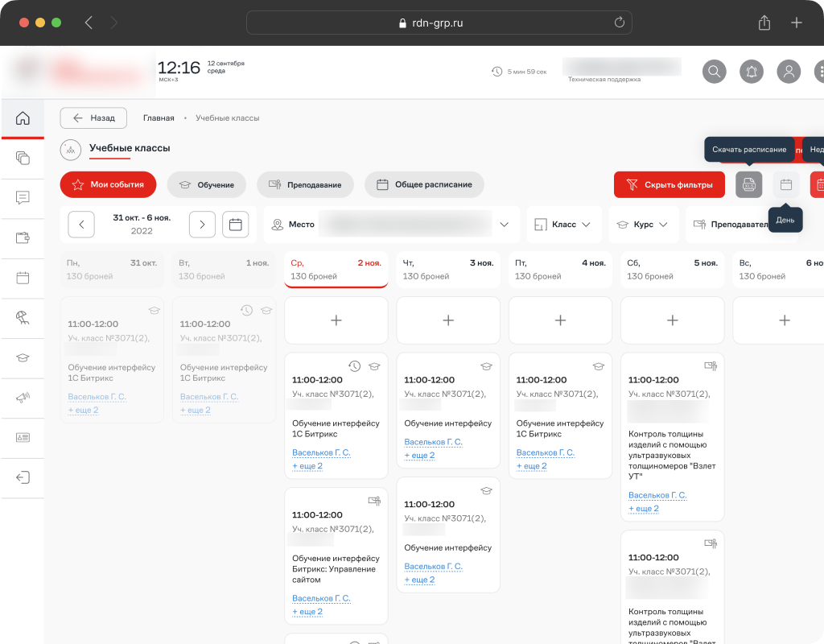Open the chat messages sidebar icon

pyautogui.click(x=23, y=198)
